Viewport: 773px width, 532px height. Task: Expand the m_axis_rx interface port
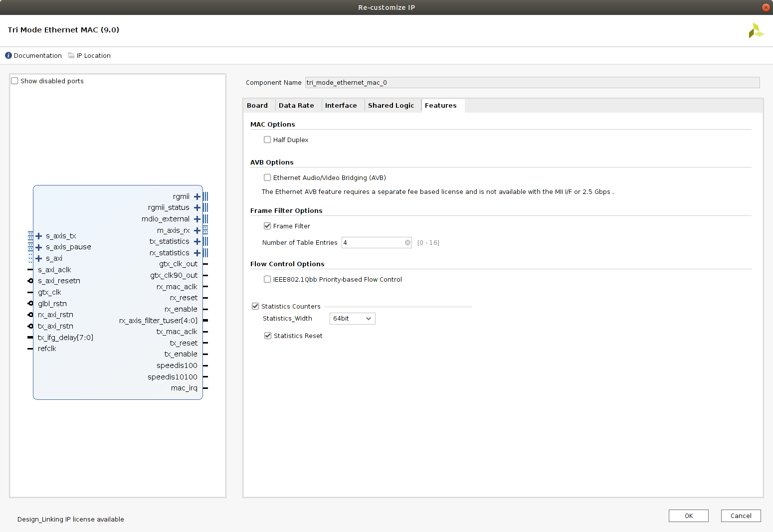pos(197,230)
